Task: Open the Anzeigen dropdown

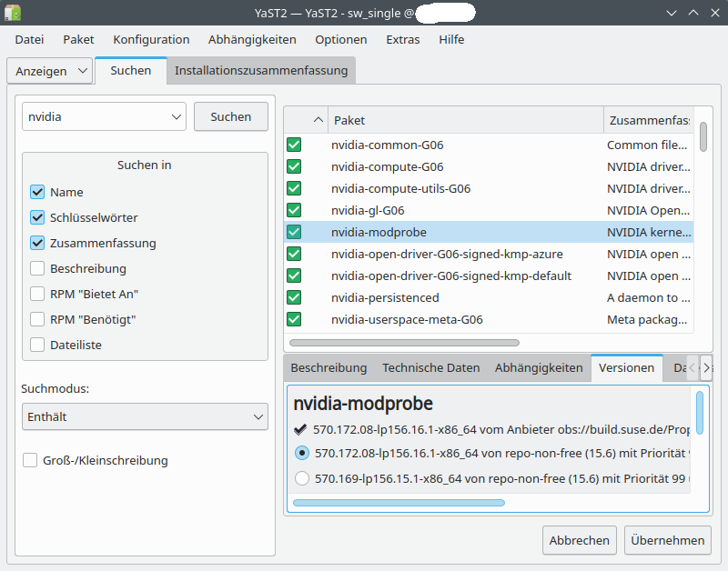Action: pos(50,71)
